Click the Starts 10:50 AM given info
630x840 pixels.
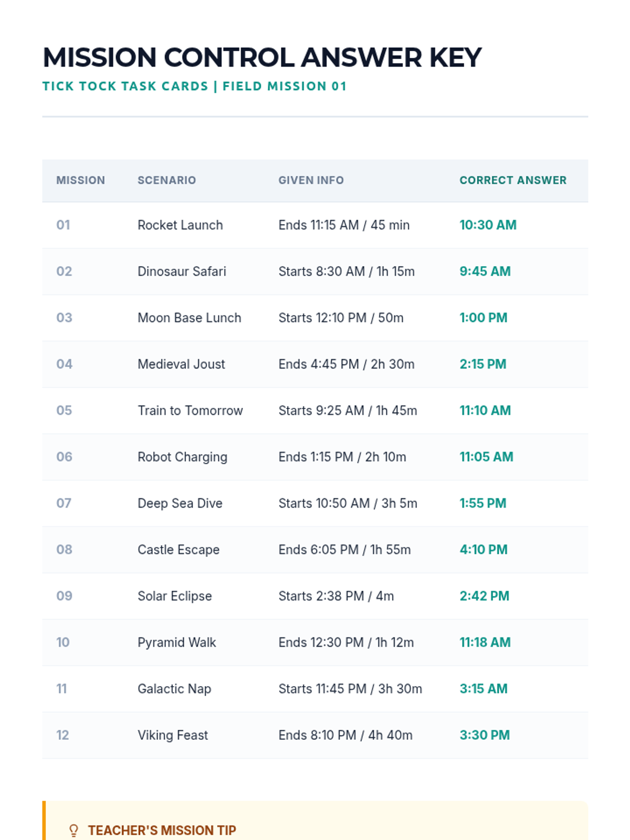click(x=348, y=503)
